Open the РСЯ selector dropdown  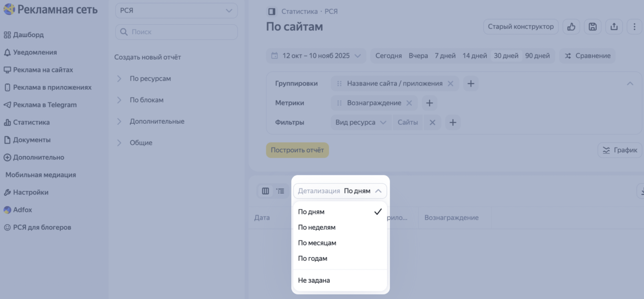(x=176, y=11)
